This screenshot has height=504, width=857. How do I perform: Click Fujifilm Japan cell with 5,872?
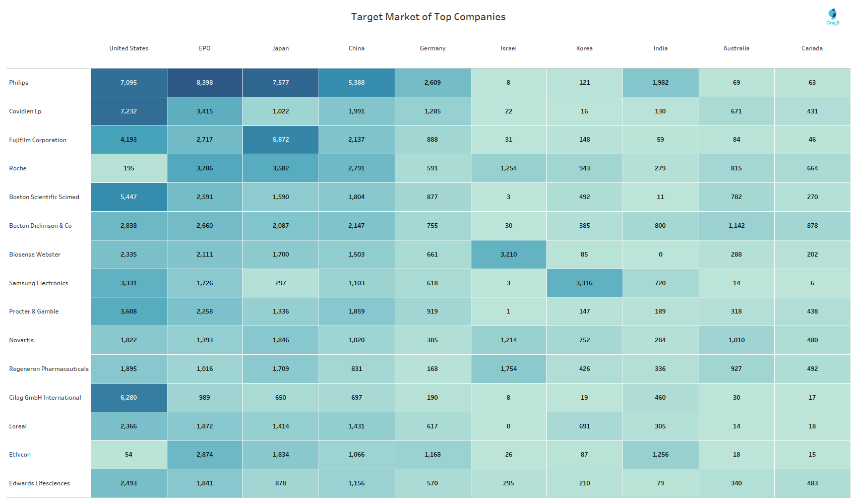click(x=281, y=140)
